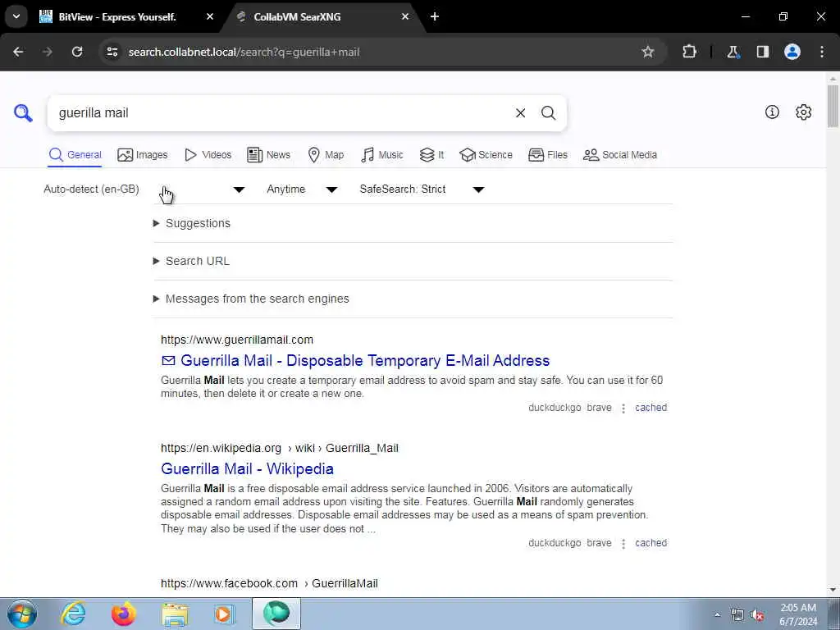Open the tab search dropdown arrow
The width and height of the screenshot is (840, 630).
click(x=16, y=16)
